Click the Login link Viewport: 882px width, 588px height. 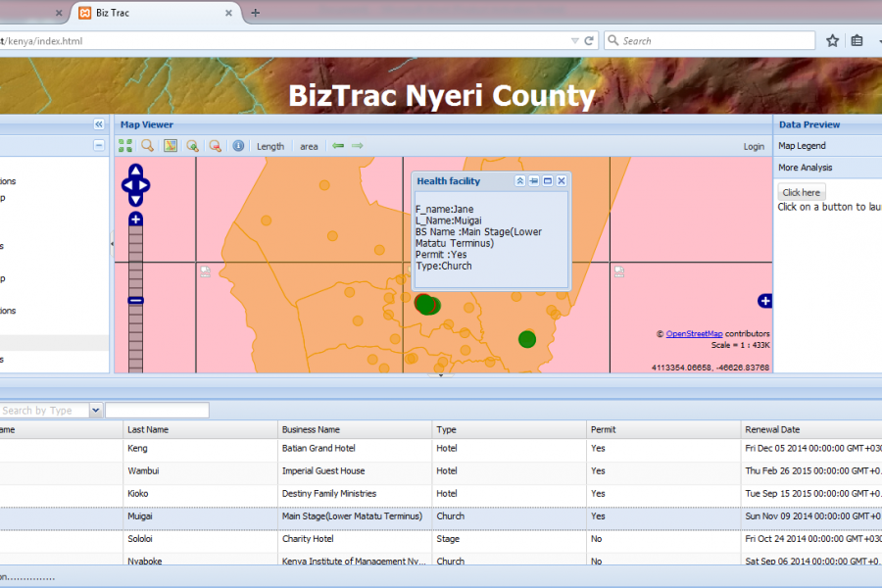(x=754, y=146)
